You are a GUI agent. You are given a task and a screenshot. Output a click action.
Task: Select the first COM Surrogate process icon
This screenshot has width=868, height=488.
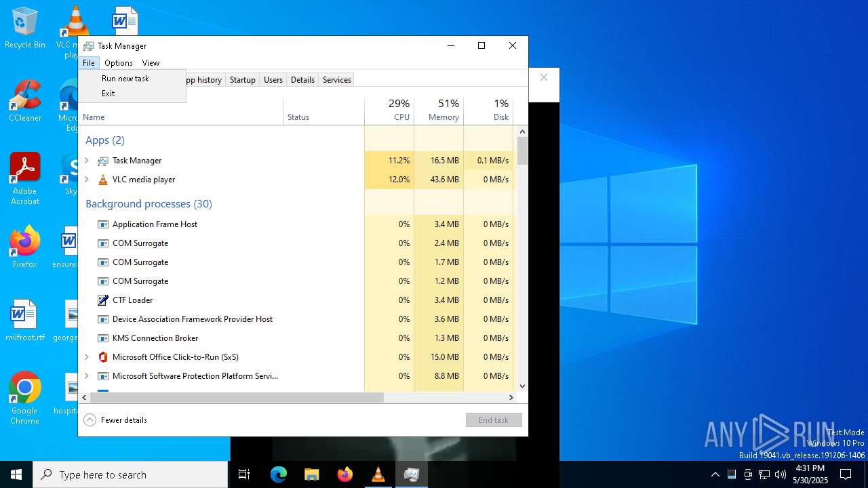point(103,243)
